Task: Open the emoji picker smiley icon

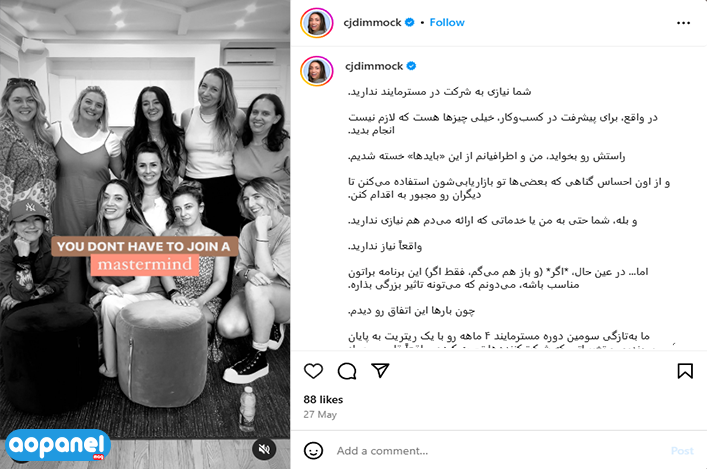Action: 313,451
